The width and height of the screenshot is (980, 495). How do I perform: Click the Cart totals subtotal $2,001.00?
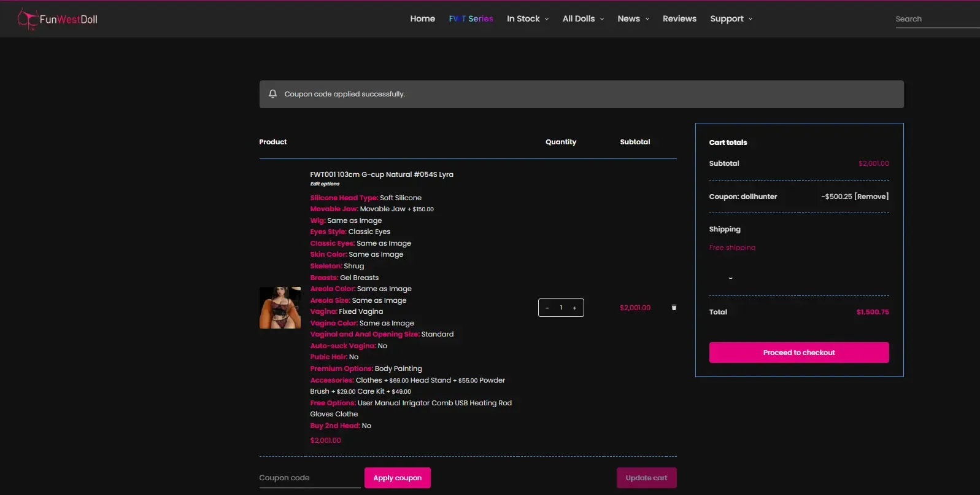[x=874, y=163]
